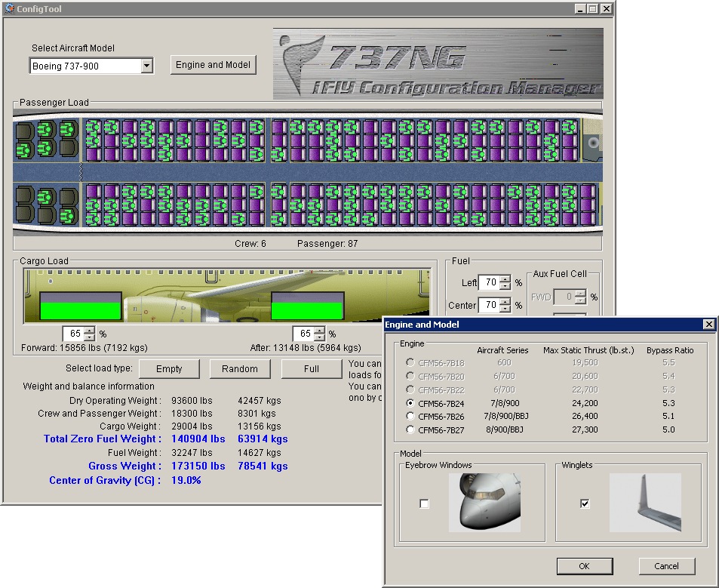Click the "Aircraft Series" column header
Viewport: 719px width, 588px height.
tap(502, 350)
